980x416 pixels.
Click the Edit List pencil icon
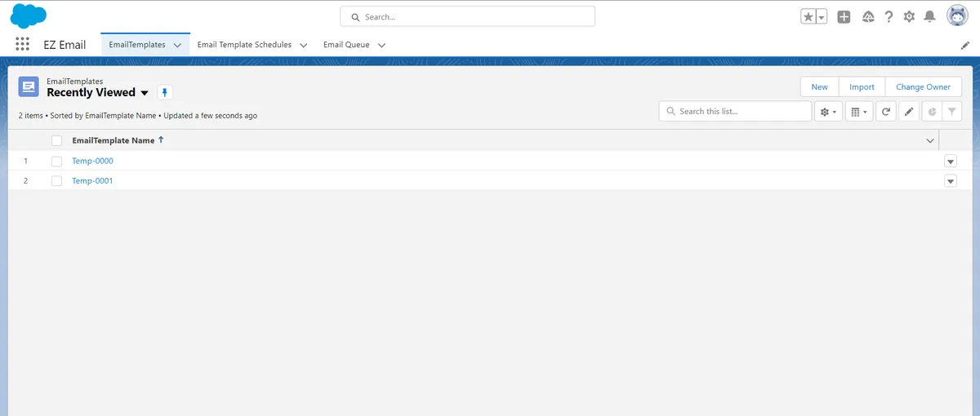[909, 112]
